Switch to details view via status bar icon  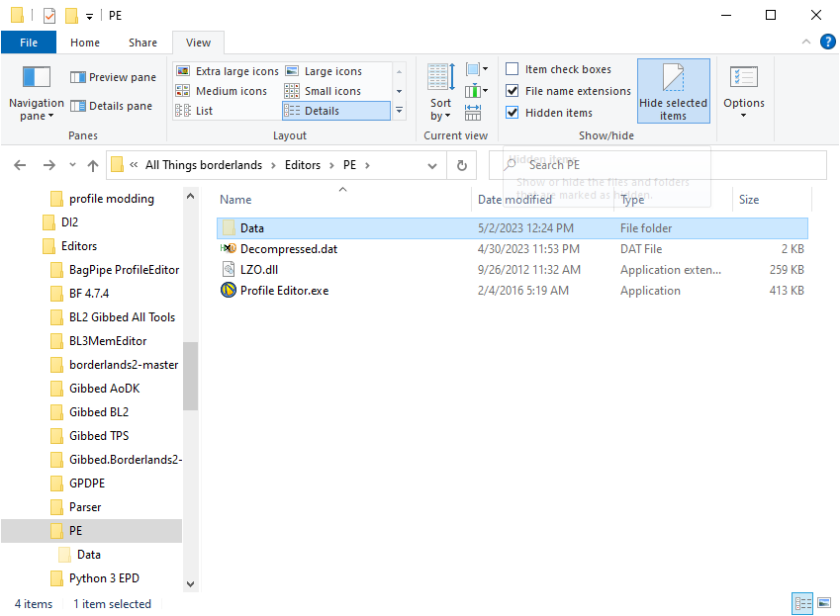802,604
